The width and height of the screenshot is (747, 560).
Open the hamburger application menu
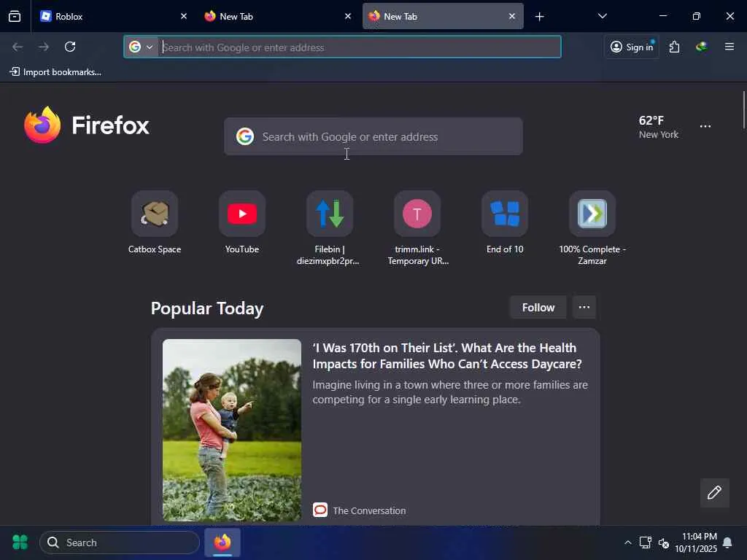pos(729,47)
